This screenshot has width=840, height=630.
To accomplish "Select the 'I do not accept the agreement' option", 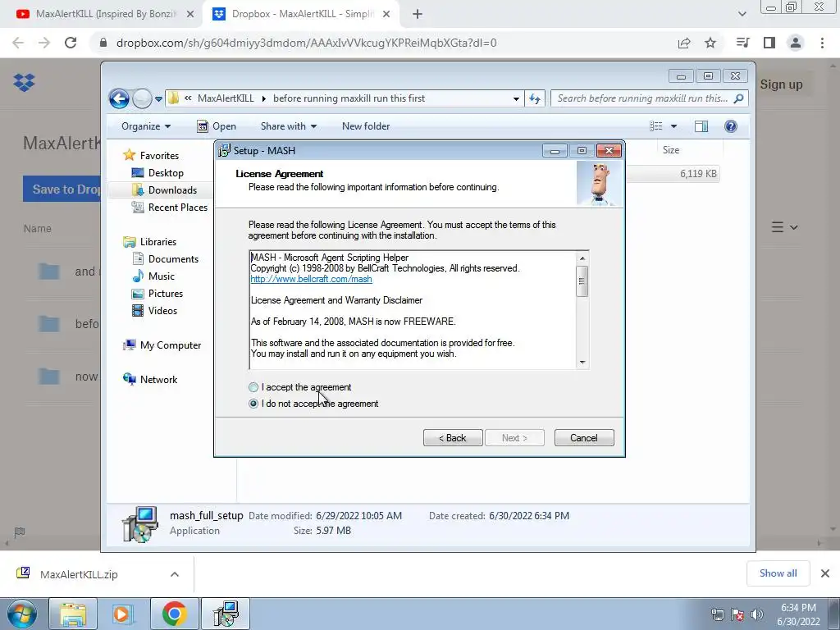I will (253, 404).
